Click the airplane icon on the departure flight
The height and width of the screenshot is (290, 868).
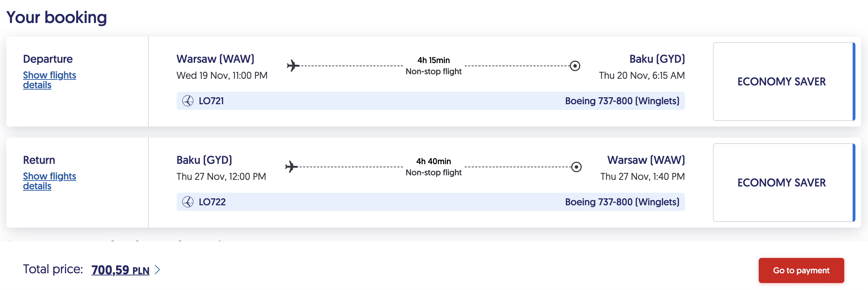pyautogui.click(x=293, y=66)
